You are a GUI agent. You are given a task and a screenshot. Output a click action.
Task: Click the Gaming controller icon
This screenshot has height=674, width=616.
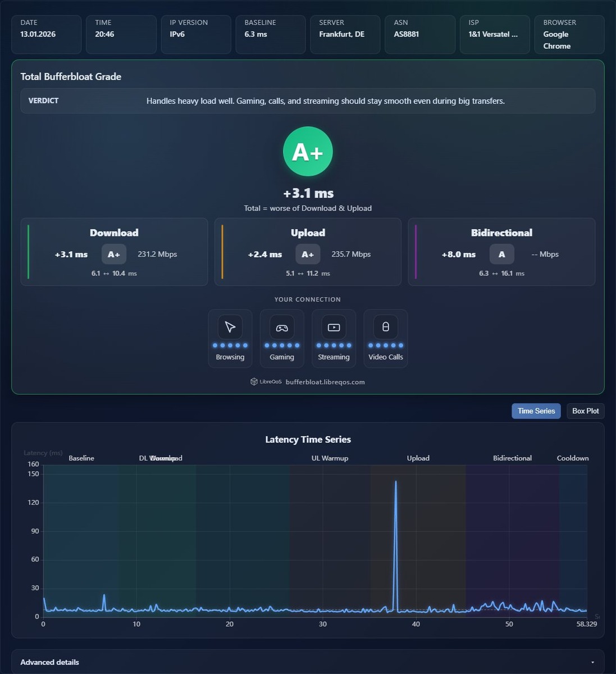point(282,327)
